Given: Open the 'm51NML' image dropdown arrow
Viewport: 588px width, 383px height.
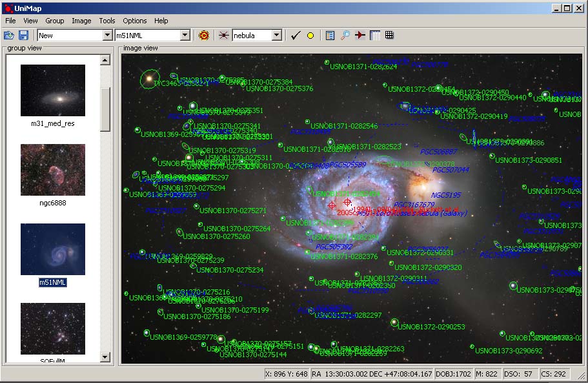Looking at the screenshot, I should click(185, 36).
